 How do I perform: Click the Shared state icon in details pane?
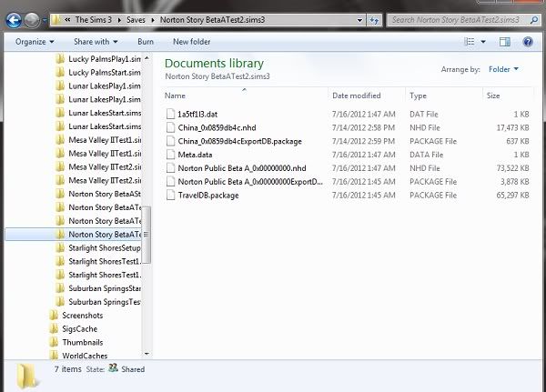coord(113,368)
